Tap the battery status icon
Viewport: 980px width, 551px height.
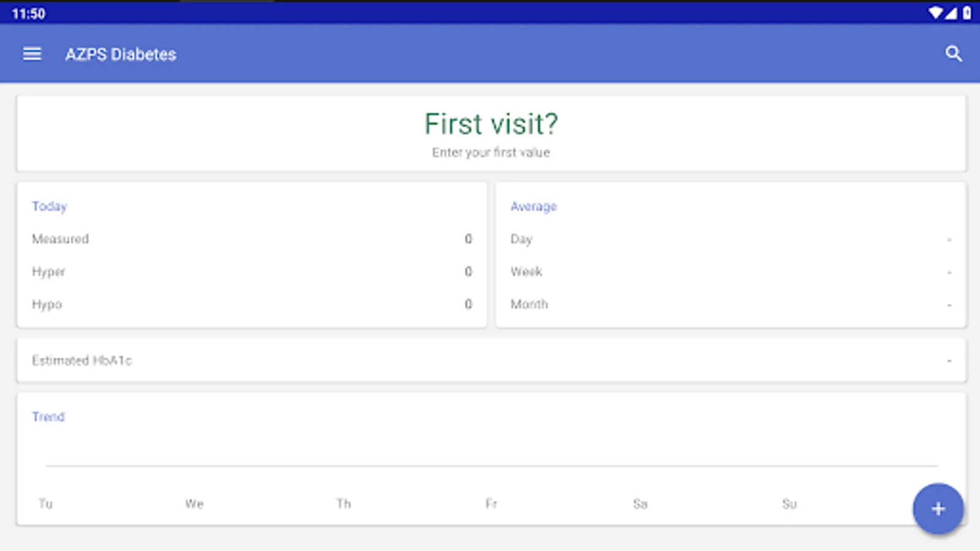[x=967, y=13]
